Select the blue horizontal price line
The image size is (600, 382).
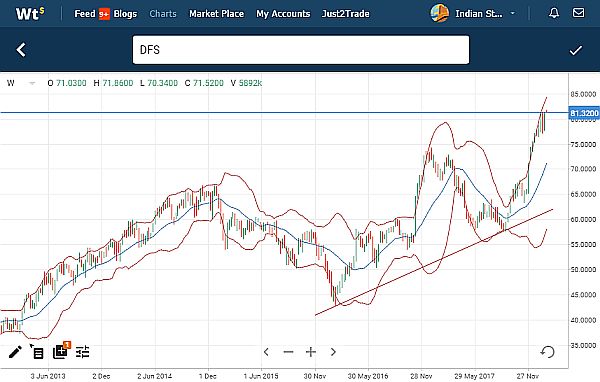point(284,113)
